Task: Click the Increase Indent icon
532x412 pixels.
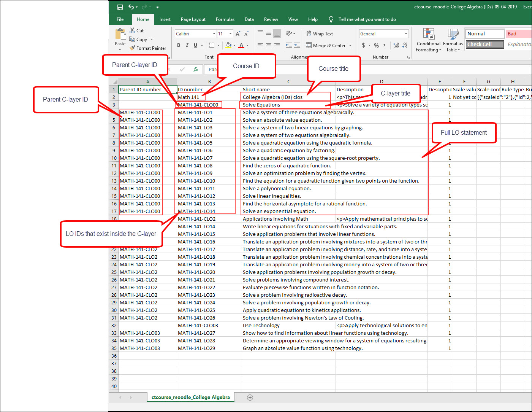Action: (298, 45)
